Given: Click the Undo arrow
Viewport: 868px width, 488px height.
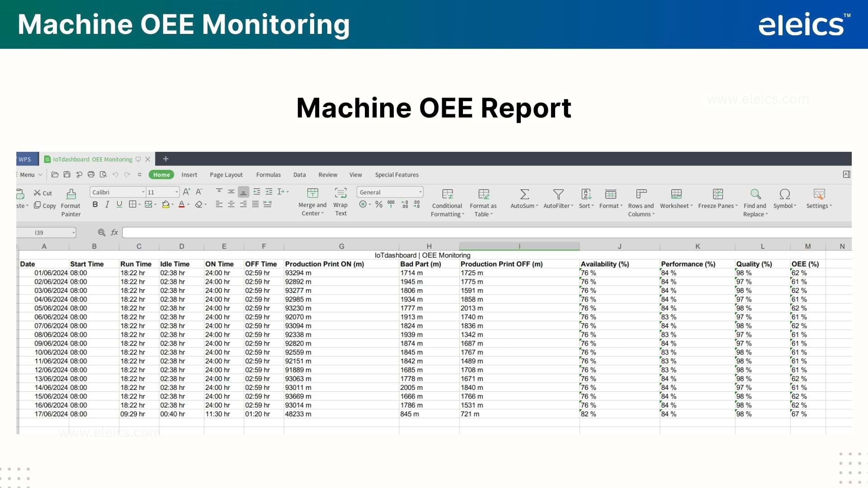Looking at the screenshot, I should point(115,174).
